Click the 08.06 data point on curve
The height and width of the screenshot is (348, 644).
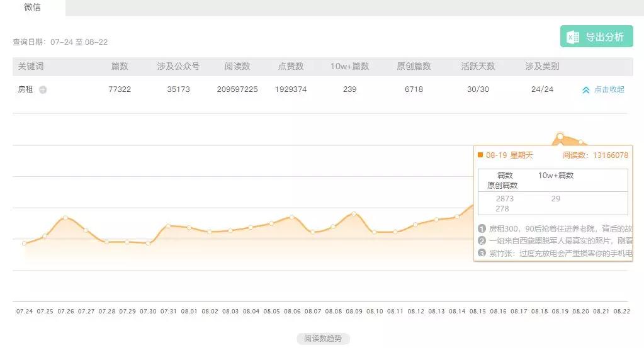(x=292, y=216)
